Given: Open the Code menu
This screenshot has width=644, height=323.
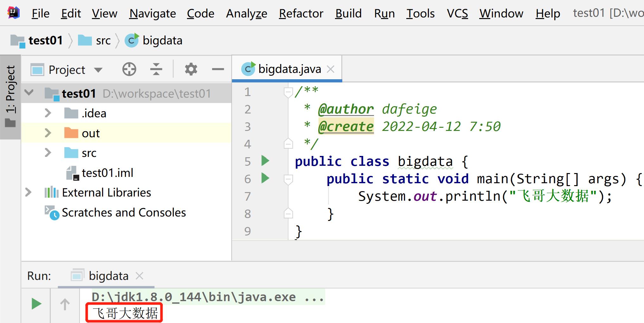Looking at the screenshot, I should pyautogui.click(x=201, y=13).
